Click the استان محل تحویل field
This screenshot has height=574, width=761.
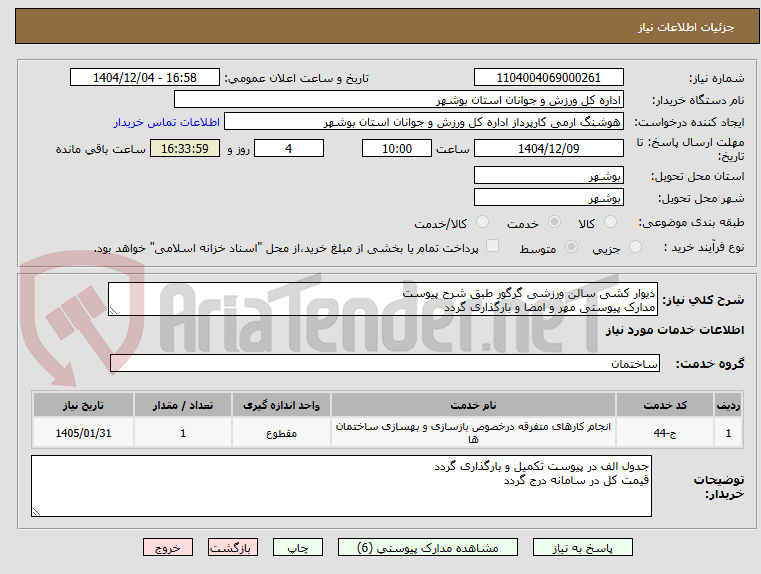(x=549, y=176)
